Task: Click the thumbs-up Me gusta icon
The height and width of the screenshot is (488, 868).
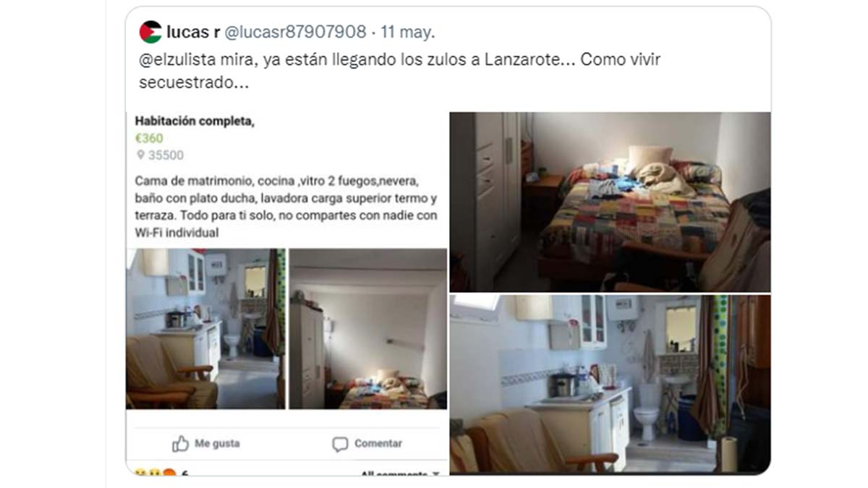Action: (180, 443)
